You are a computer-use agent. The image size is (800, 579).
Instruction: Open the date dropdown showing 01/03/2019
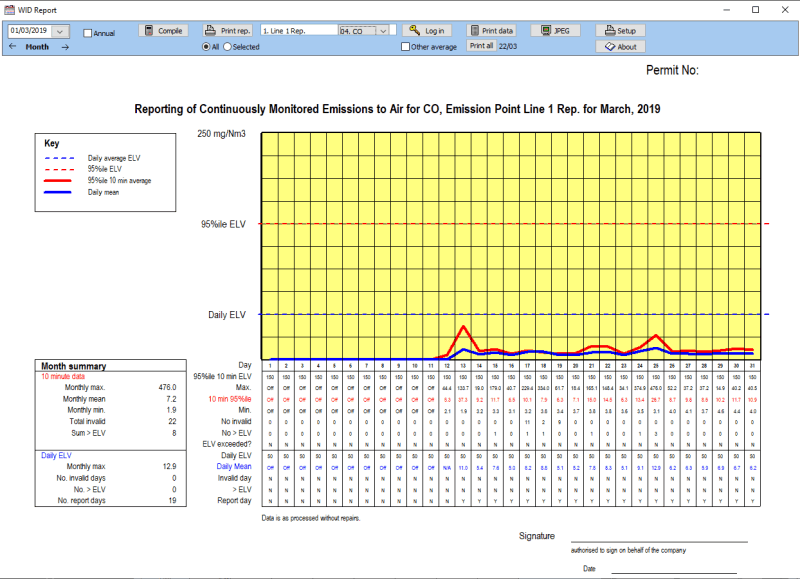click(61, 31)
